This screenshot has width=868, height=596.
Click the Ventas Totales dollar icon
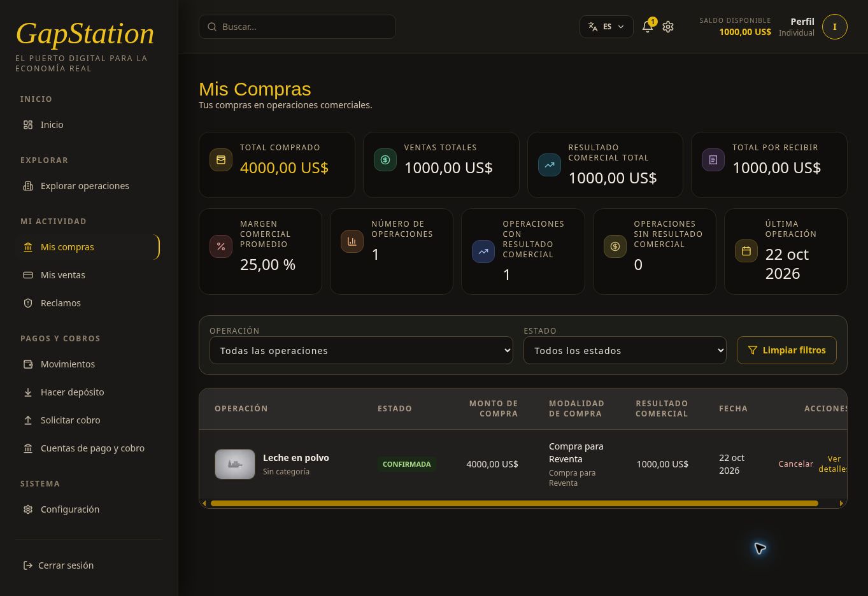tap(385, 160)
